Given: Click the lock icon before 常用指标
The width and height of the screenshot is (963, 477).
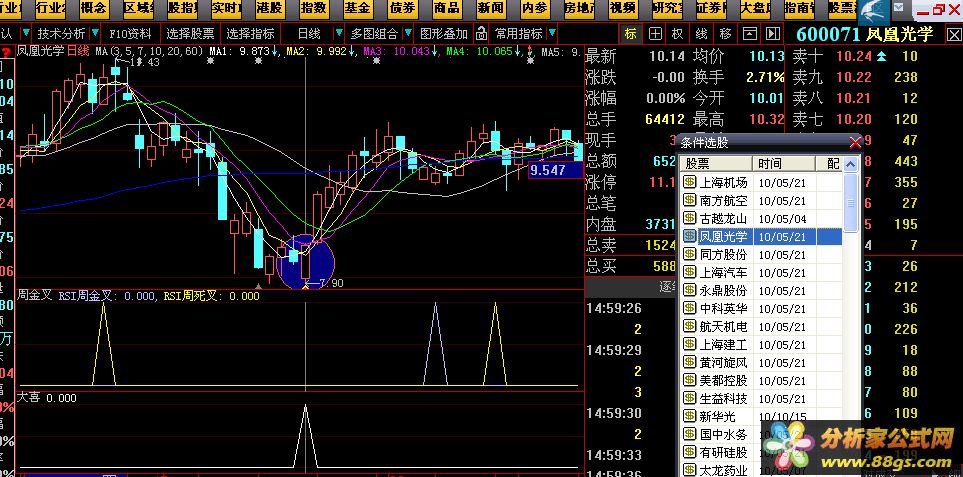Looking at the screenshot, I should coord(483,33).
